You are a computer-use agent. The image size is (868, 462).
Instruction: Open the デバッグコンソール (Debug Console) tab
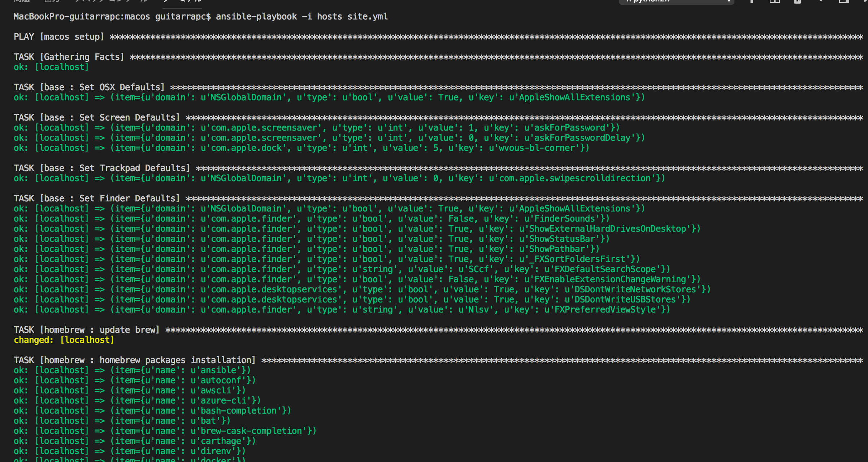click(x=110, y=1)
